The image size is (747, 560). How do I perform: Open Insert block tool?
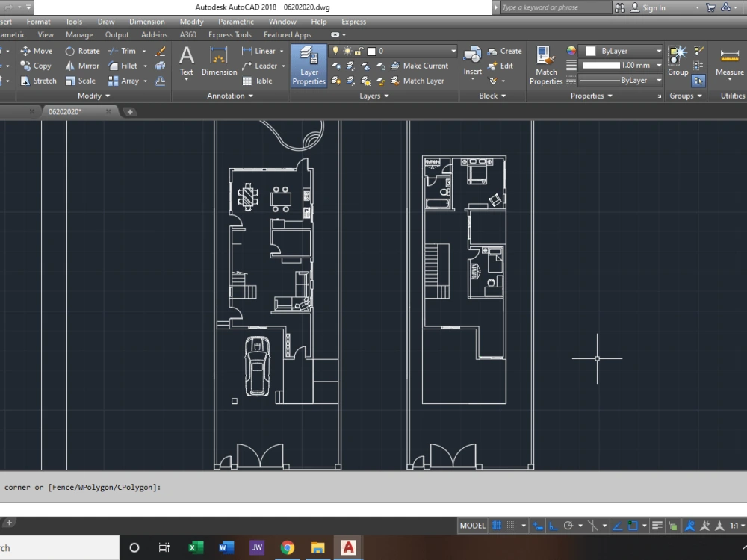coord(473,61)
